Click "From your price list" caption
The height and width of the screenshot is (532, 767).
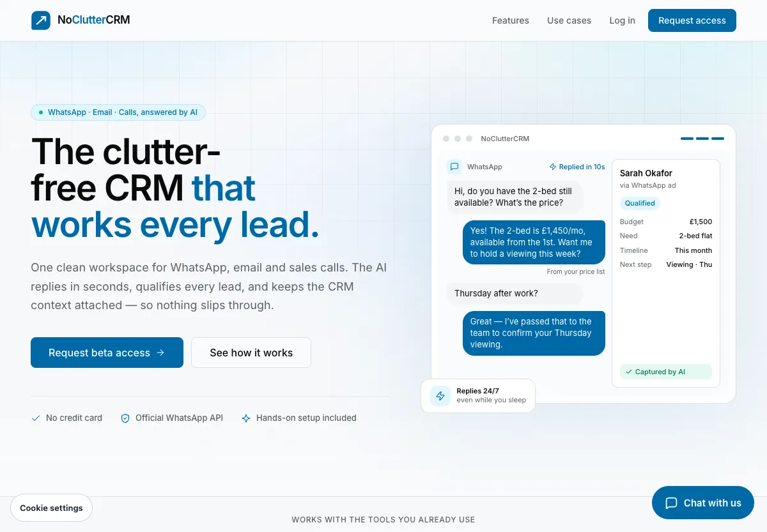576,271
